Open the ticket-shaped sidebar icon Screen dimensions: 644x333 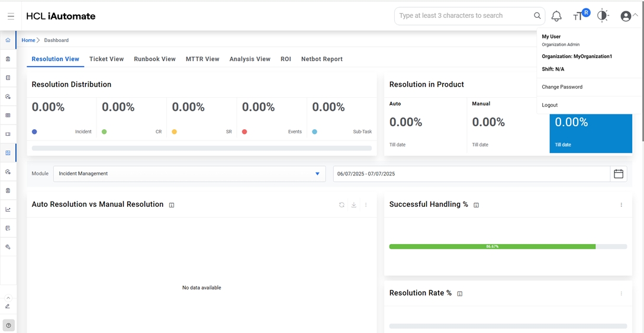[8, 134]
